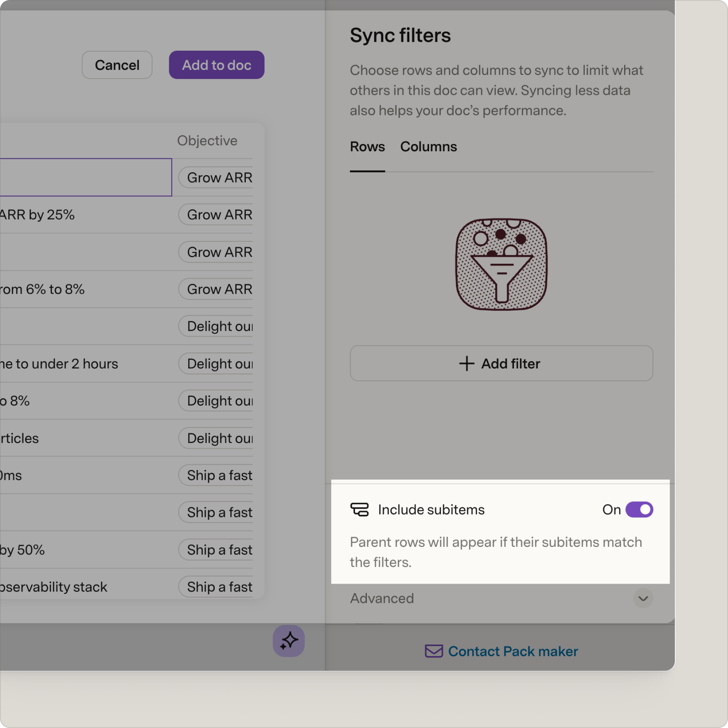Select the Rows tab
Image resolution: width=728 pixels, height=728 pixels.
(367, 147)
